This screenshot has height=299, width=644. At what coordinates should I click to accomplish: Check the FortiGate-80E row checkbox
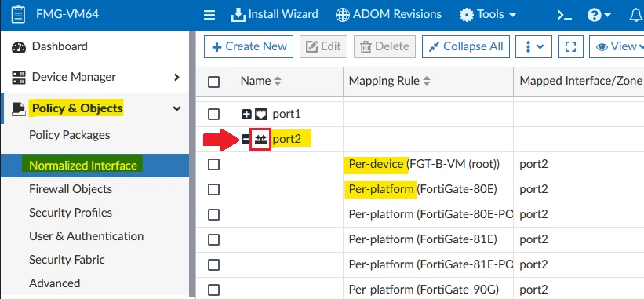pos(213,190)
